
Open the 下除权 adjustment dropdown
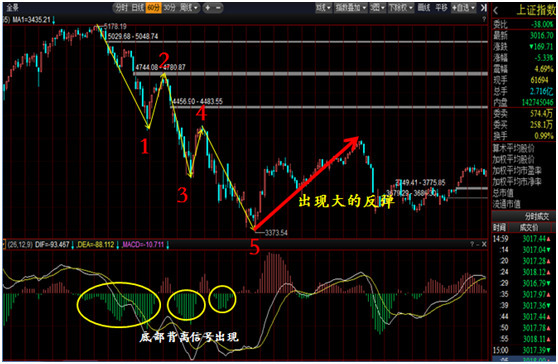tap(400, 7)
